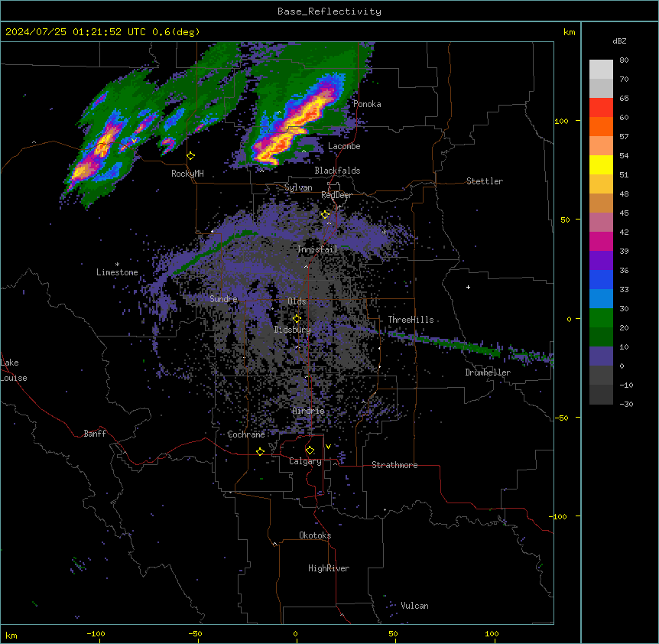The image size is (659, 644).
Task: Click the km unit label at the bottom left
Action: [11, 636]
